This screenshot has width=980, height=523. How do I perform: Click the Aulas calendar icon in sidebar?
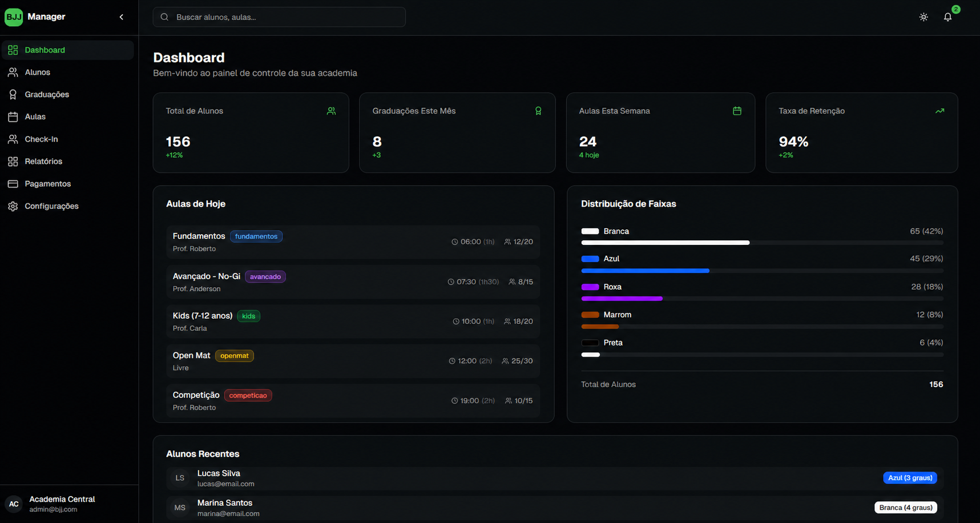[13, 117]
